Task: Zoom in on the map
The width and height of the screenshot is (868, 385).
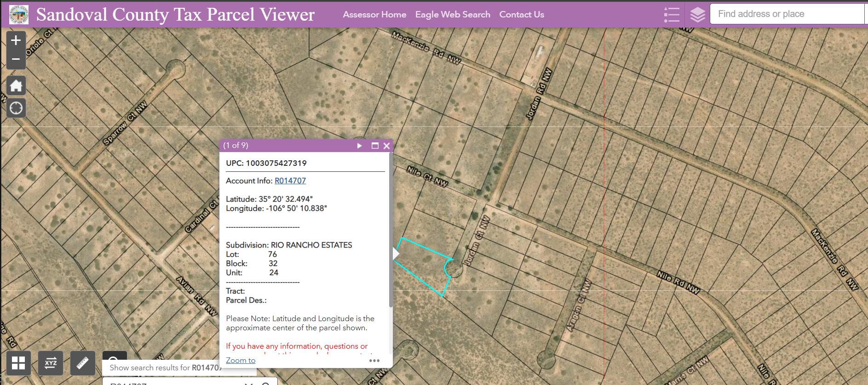Action: click(x=16, y=40)
